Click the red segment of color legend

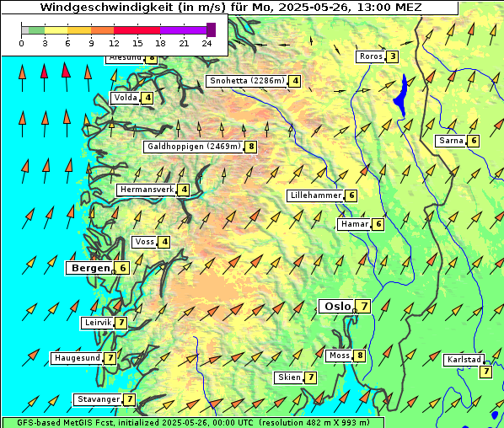(x=137, y=30)
